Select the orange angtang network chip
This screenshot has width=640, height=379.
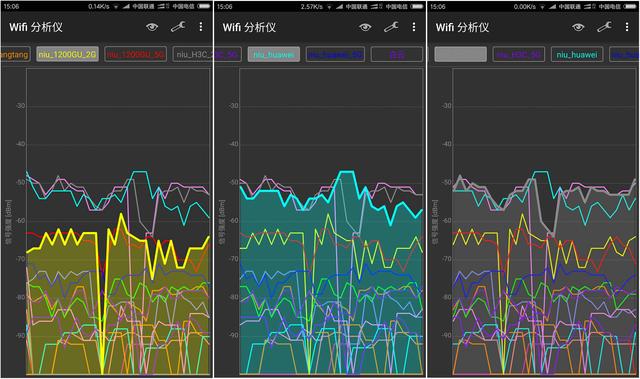[x=15, y=54]
